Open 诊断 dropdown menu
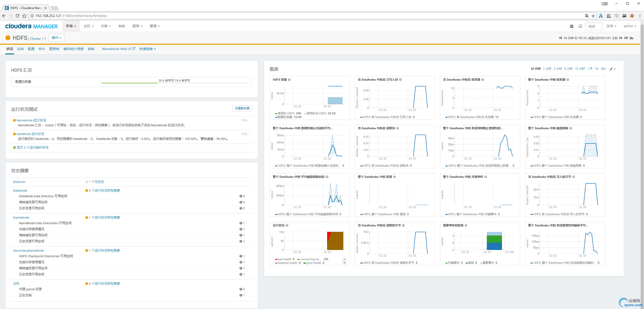The height and width of the screenshot is (309, 644). tap(106, 26)
